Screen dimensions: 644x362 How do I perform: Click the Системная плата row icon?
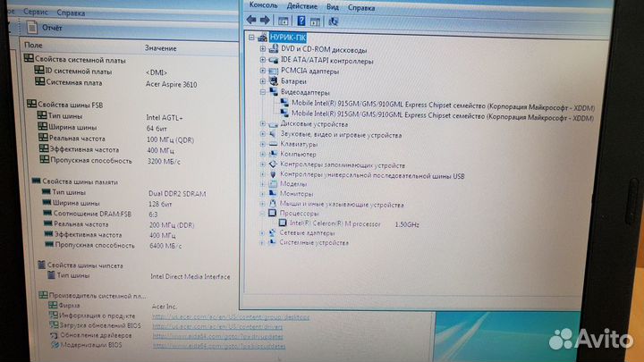pyautogui.click(x=40, y=81)
